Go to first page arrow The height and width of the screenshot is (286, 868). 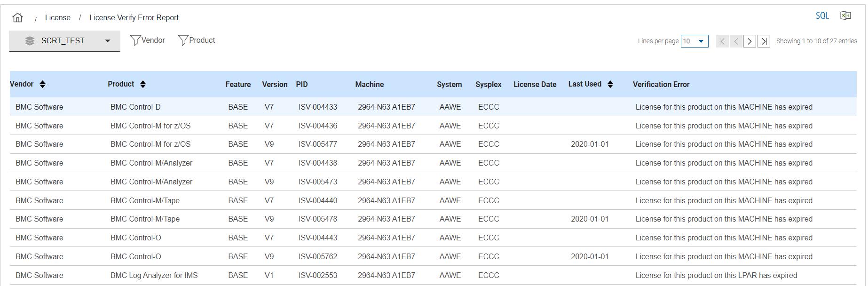click(722, 41)
